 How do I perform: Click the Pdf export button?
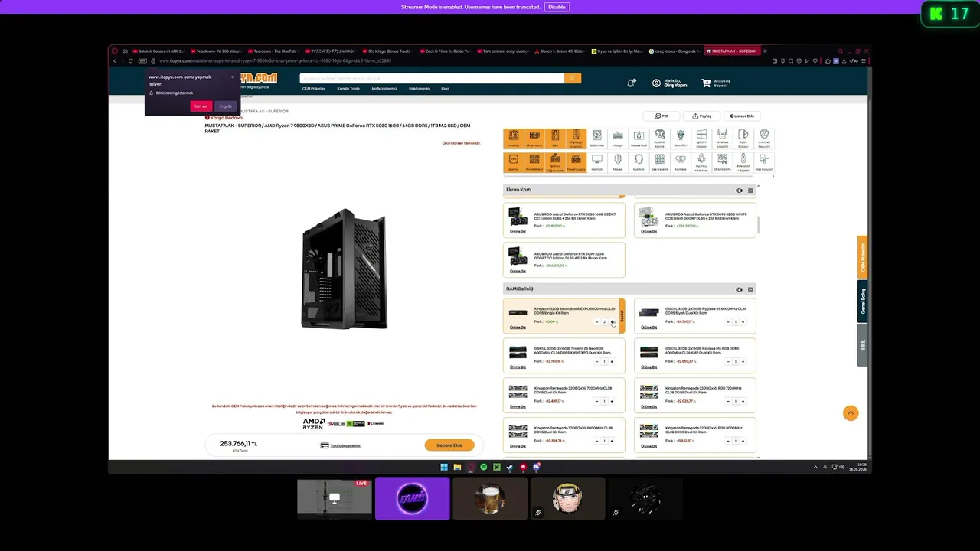click(661, 116)
